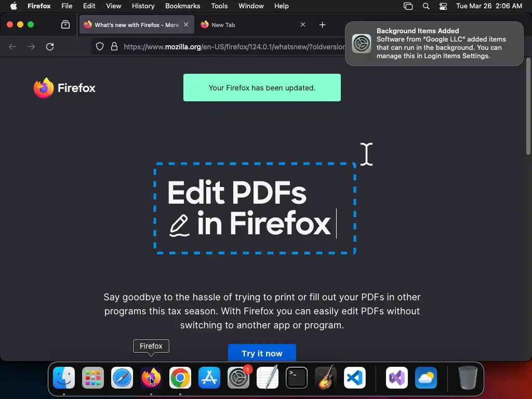Open Stage Manager icon in menu bar
The image size is (532, 399).
(408, 6)
